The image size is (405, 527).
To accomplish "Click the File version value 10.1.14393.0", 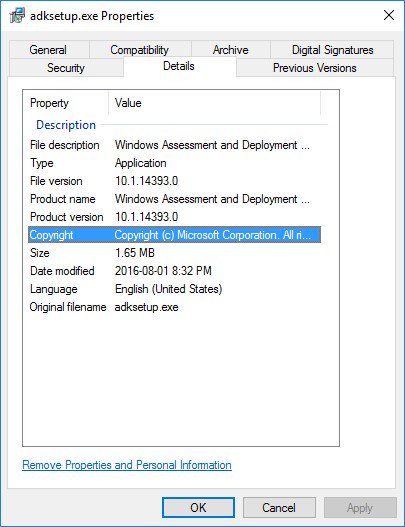I will pos(146,181).
